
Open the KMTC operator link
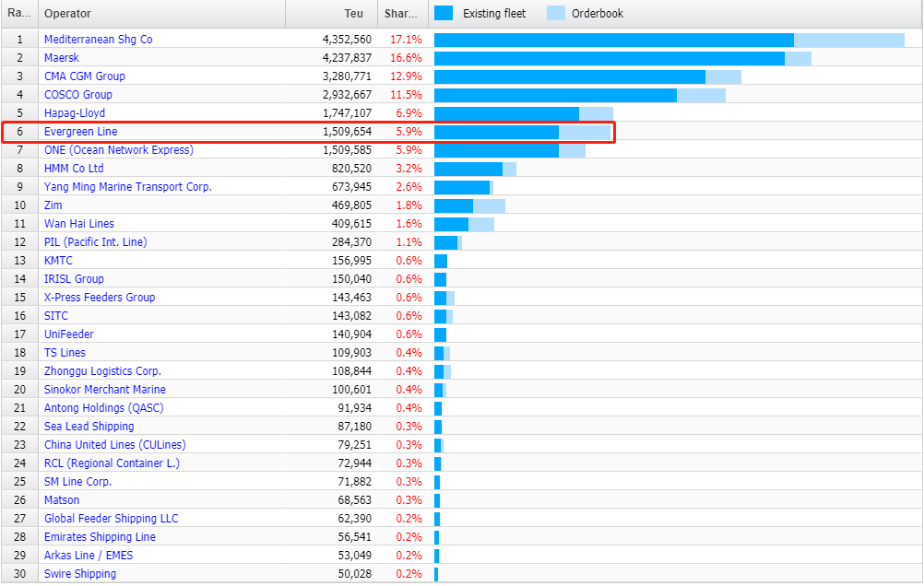[58, 261]
